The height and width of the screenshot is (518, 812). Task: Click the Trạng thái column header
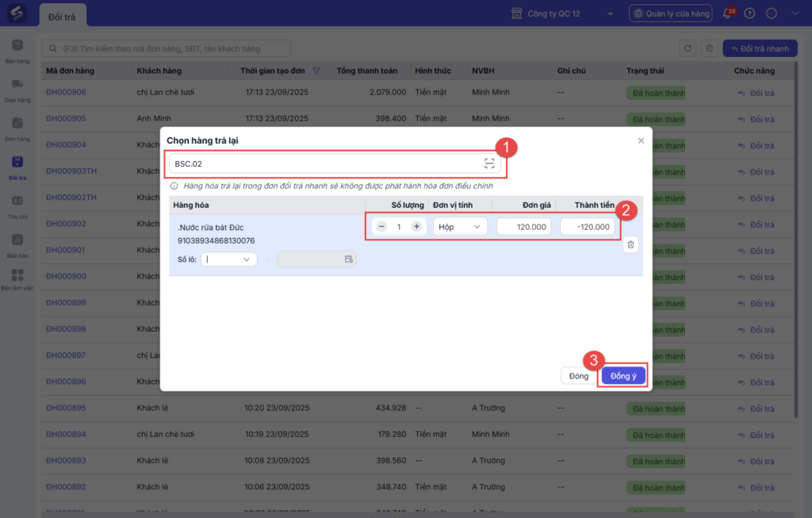645,71
